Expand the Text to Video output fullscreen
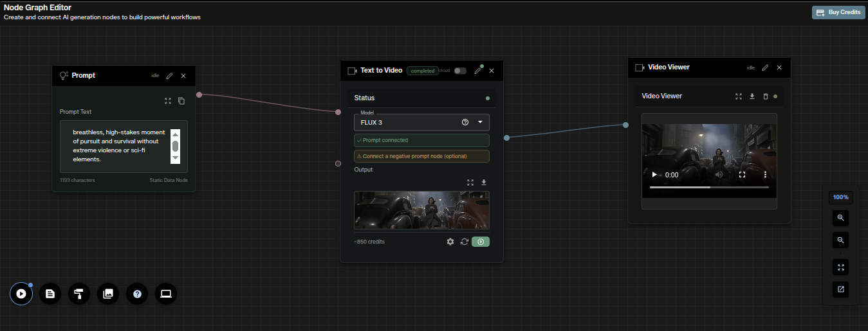868x331 pixels. pos(470,183)
